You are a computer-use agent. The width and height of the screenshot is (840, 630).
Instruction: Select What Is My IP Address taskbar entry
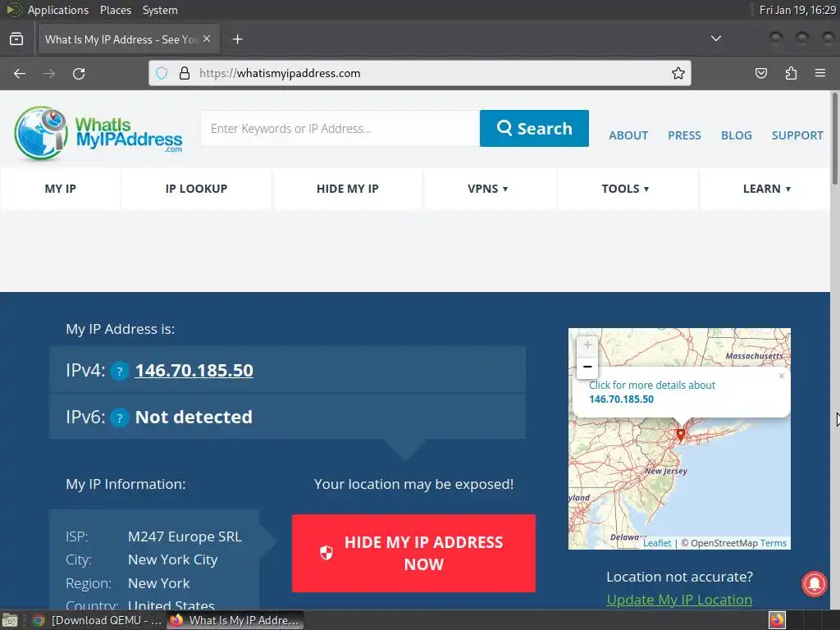(235, 620)
